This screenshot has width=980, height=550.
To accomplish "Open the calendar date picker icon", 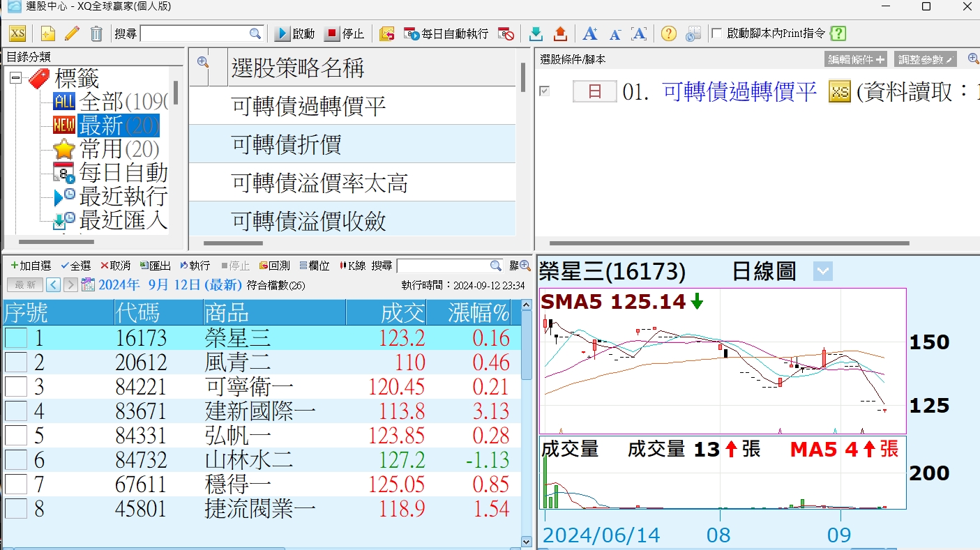I will click(x=88, y=284).
